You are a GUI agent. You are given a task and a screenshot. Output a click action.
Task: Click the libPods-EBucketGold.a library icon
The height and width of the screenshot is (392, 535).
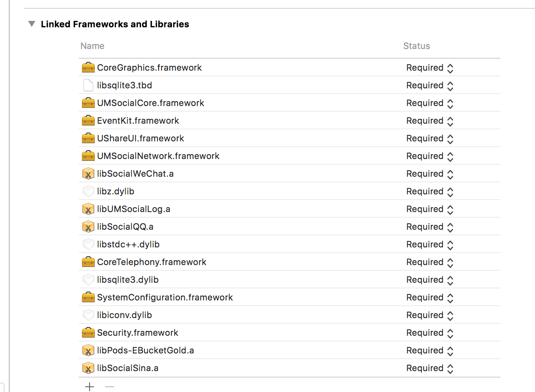click(88, 350)
